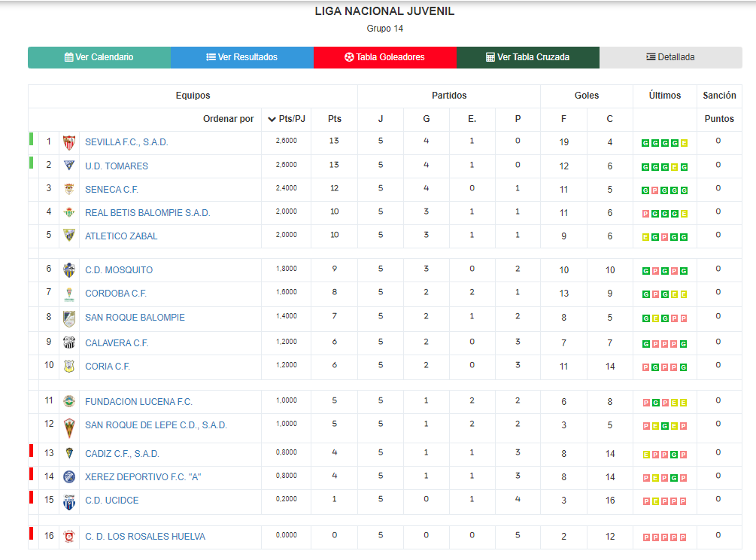Click Seneca C.F.'s loss badge (P)
The image size is (756, 560).
(x=654, y=190)
